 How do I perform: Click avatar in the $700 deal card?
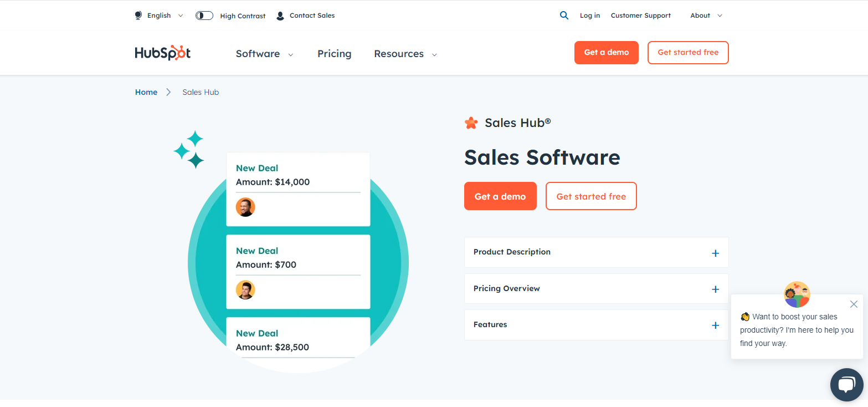245,289
